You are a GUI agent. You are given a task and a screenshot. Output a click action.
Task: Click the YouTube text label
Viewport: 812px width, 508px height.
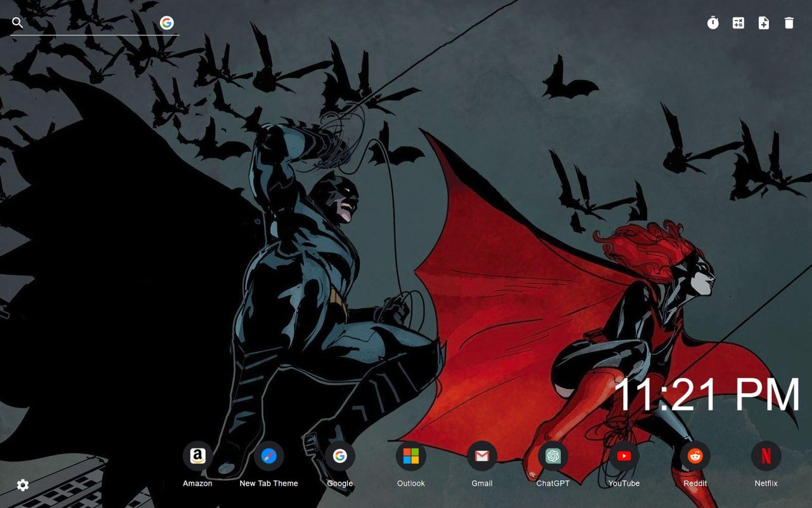tap(624, 483)
